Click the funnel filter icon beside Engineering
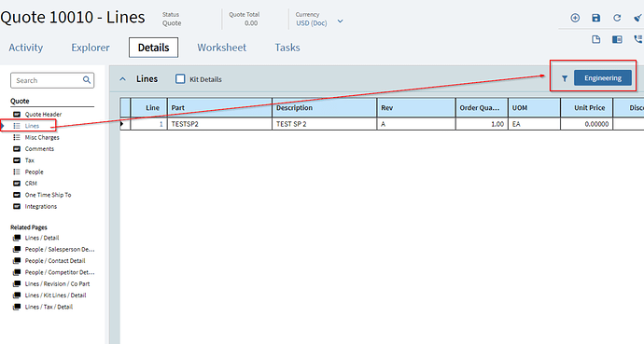 point(565,78)
